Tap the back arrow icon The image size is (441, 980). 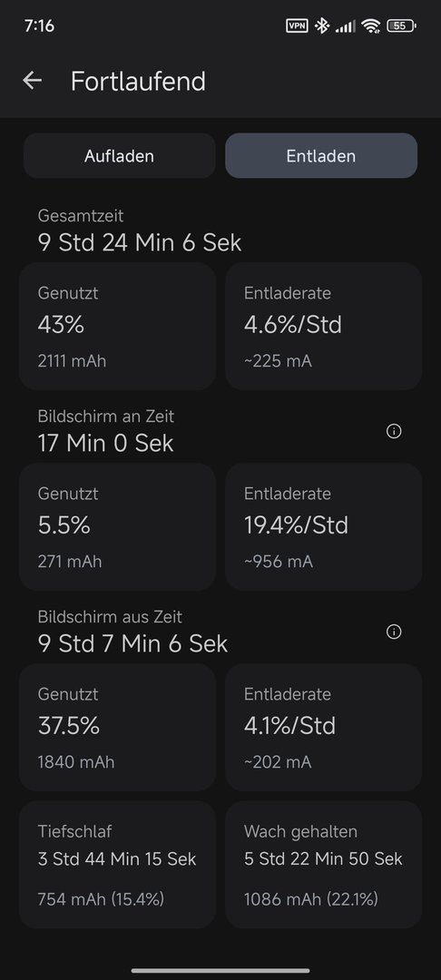[x=32, y=81]
